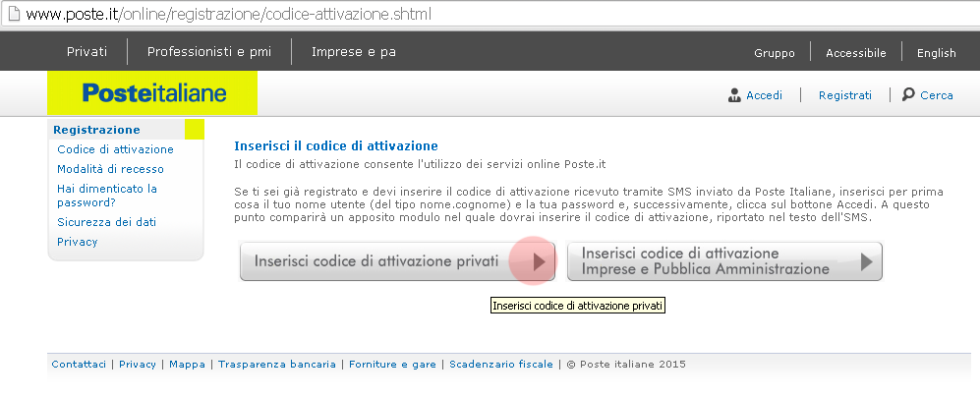The width and height of the screenshot is (980, 398).
Task: Click the heading Inserisci il codice di attivazione
Action: (x=336, y=146)
